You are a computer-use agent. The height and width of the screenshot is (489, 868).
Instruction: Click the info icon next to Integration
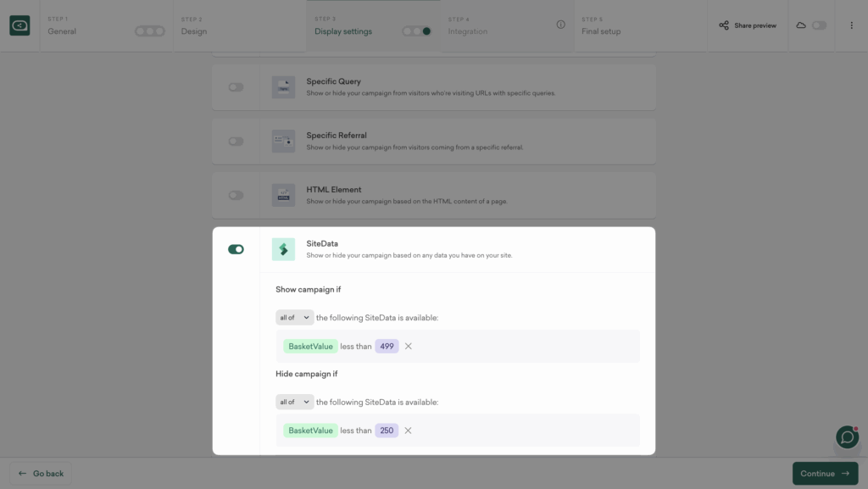(x=560, y=25)
